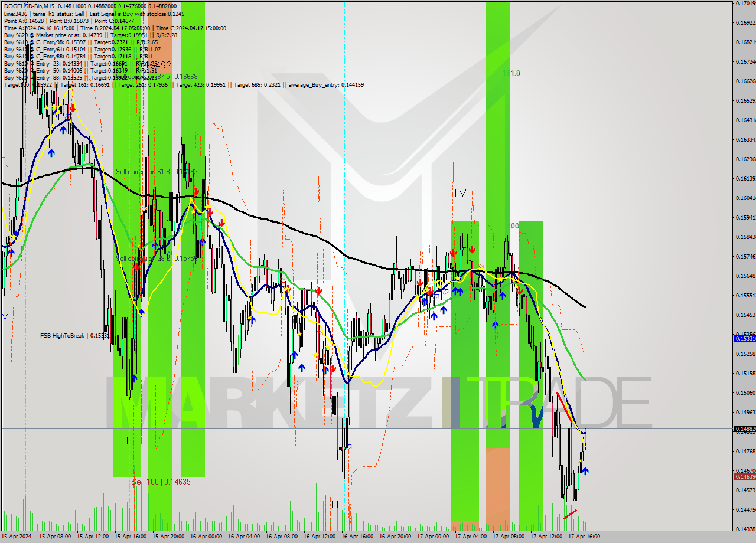Click the 16 Apr 20:00 time label
The height and width of the screenshot is (543, 756).
click(x=395, y=537)
